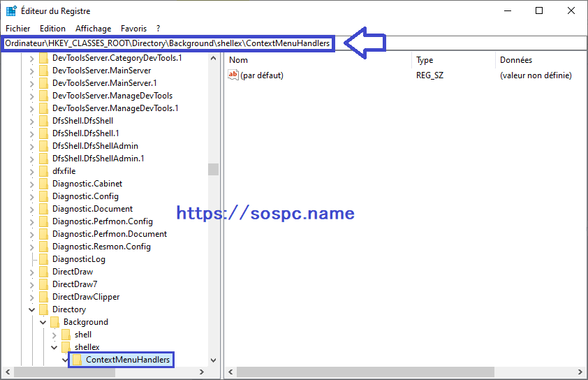Expand the Diagnostic.Cabinet key
Image resolution: width=588 pixels, height=380 pixels.
coord(32,184)
